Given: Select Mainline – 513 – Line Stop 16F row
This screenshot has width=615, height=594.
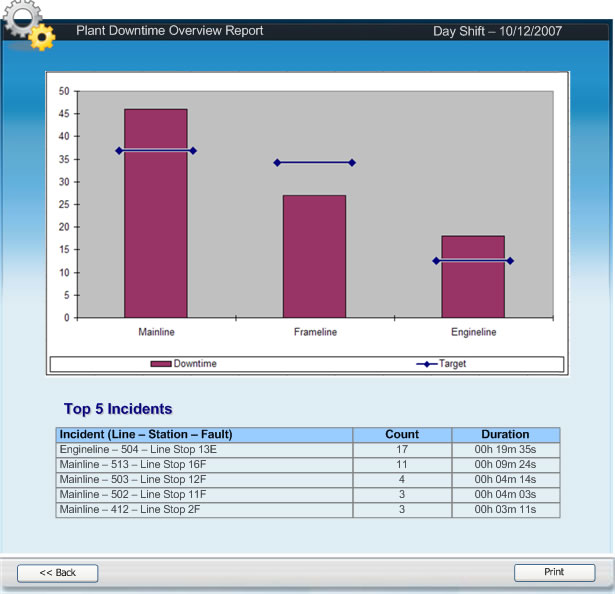Looking at the screenshot, I should tap(204, 465).
